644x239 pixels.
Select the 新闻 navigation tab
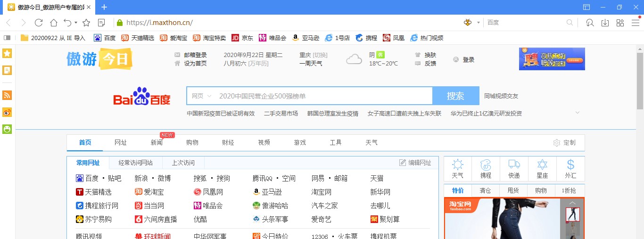157,143
